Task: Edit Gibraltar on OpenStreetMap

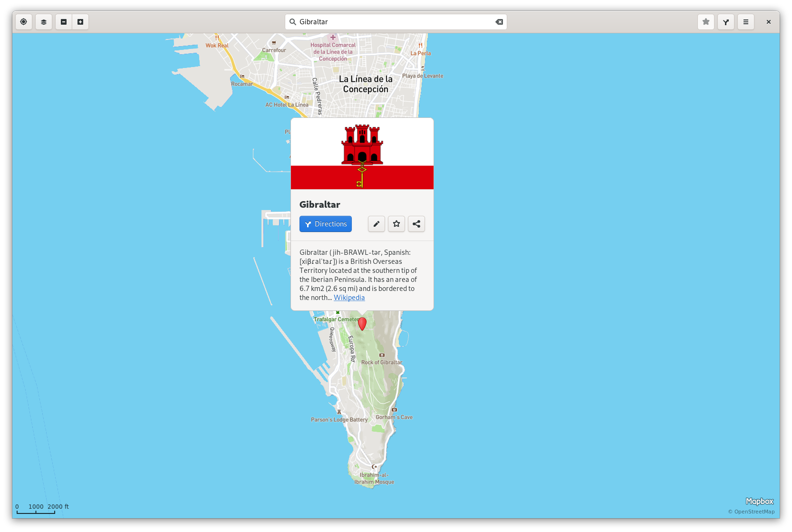Action: [x=377, y=224]
